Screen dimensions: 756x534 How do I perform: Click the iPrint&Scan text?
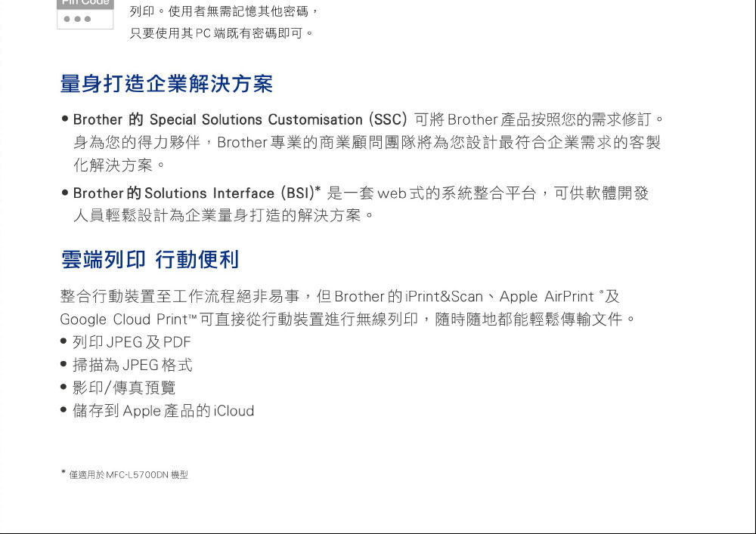point(444,296)
